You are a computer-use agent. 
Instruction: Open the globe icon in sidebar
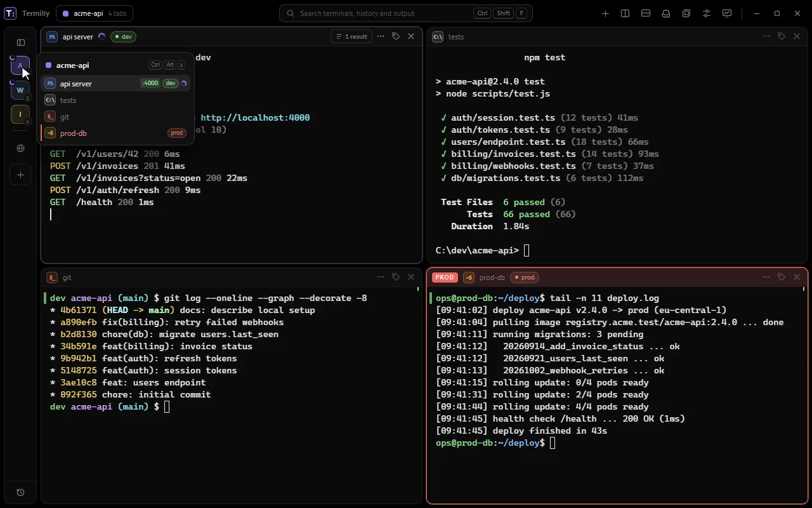(20, 149)
